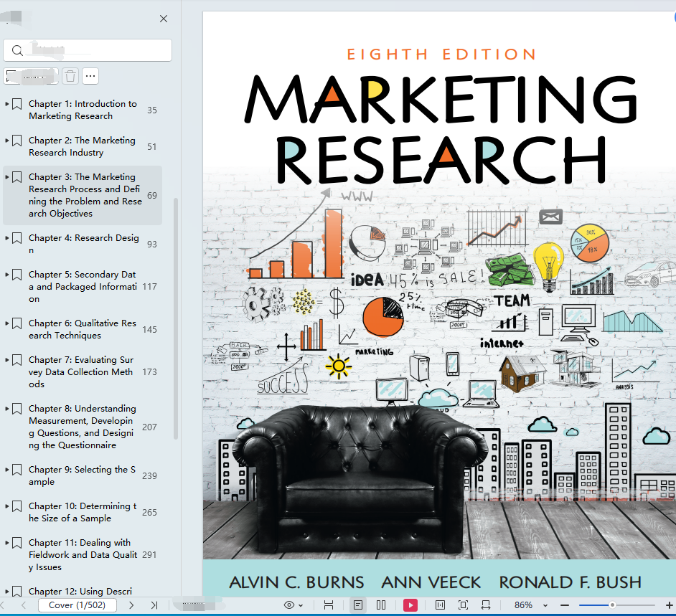676x616 pixels.
Task: Open Chapter 11 Dealing with Fieldwork title
Action: [x=83, y=555]
